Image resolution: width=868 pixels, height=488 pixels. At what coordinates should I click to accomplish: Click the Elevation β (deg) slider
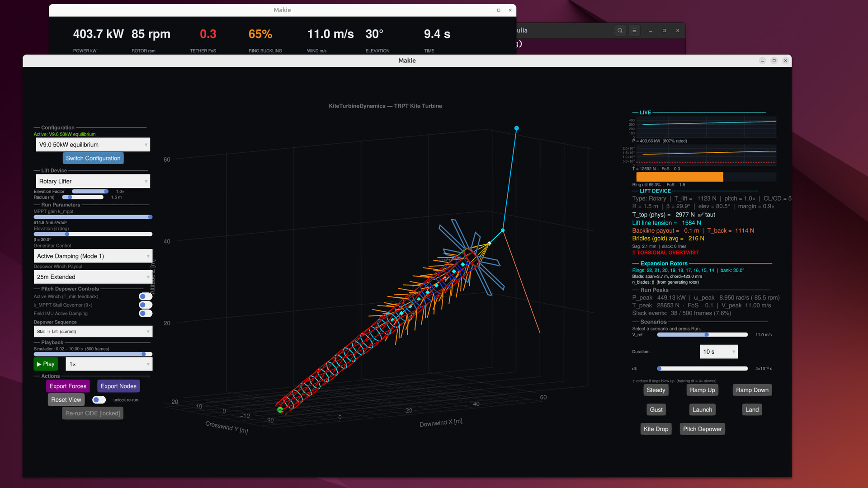click(93, 234)
